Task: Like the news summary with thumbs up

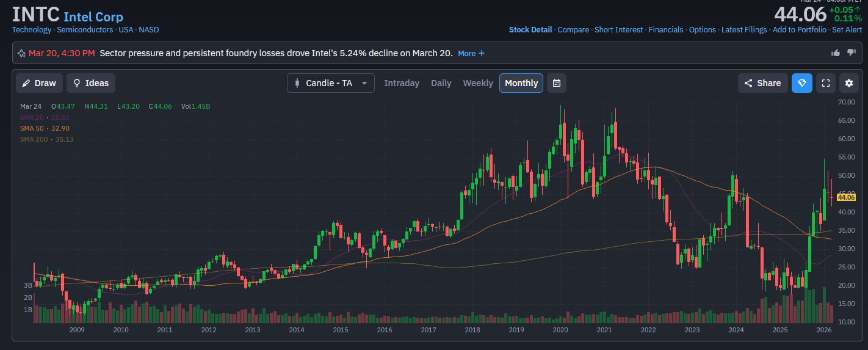Action: pos(836,53)
